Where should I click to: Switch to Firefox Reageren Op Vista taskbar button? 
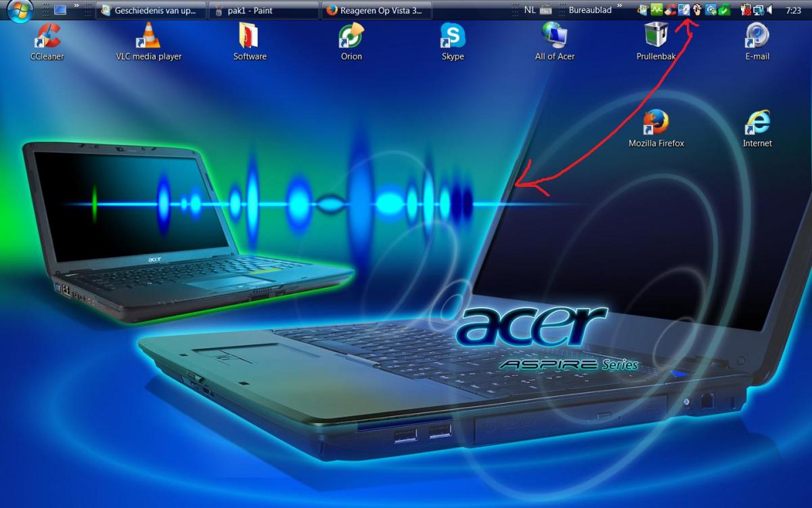point(376,10)
